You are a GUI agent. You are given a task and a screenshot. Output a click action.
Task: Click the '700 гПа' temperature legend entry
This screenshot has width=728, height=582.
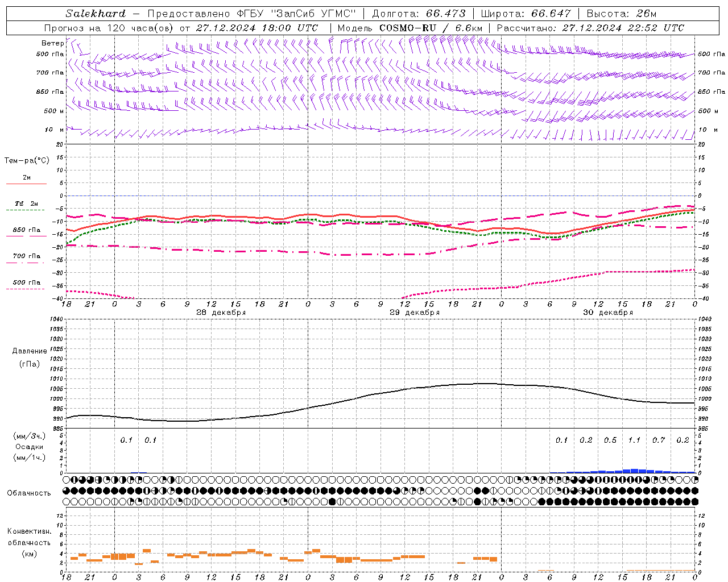click(x=26, y=256)
